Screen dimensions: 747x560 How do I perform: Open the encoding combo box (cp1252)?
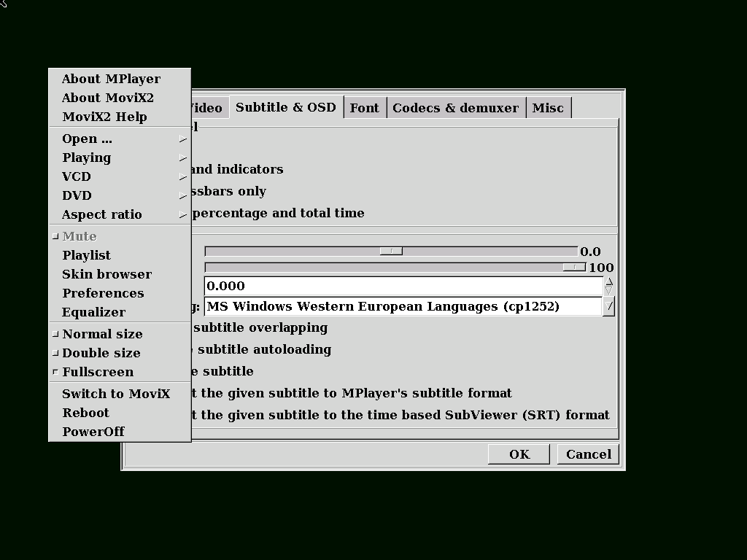tap(403, 306)
